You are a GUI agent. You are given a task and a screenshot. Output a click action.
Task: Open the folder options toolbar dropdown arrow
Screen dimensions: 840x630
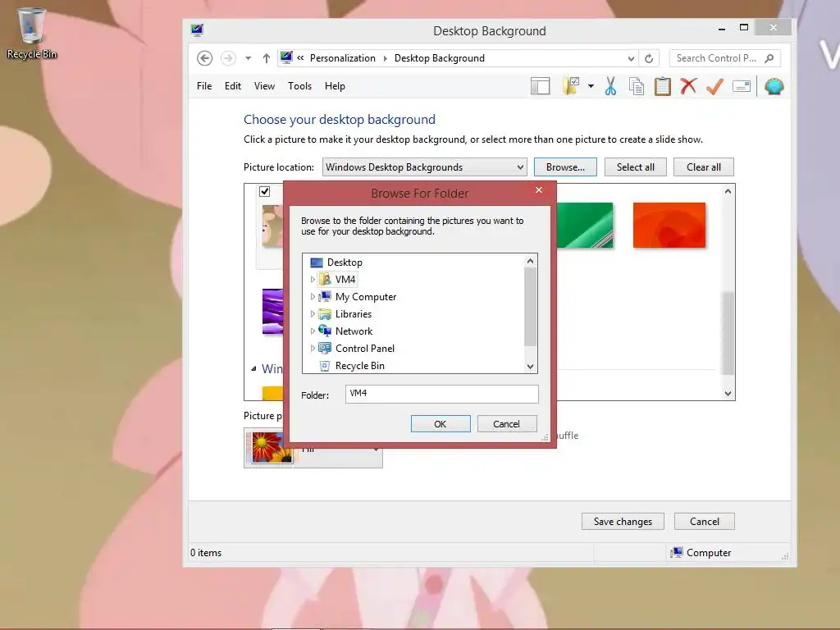pyautogui.click(x=591, y=86)
